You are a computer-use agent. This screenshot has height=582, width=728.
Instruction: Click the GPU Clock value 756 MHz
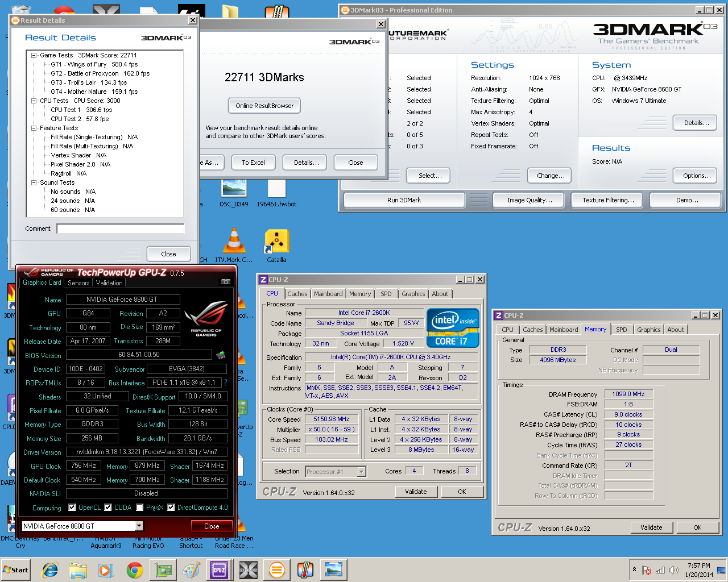(x=84, y=465)
